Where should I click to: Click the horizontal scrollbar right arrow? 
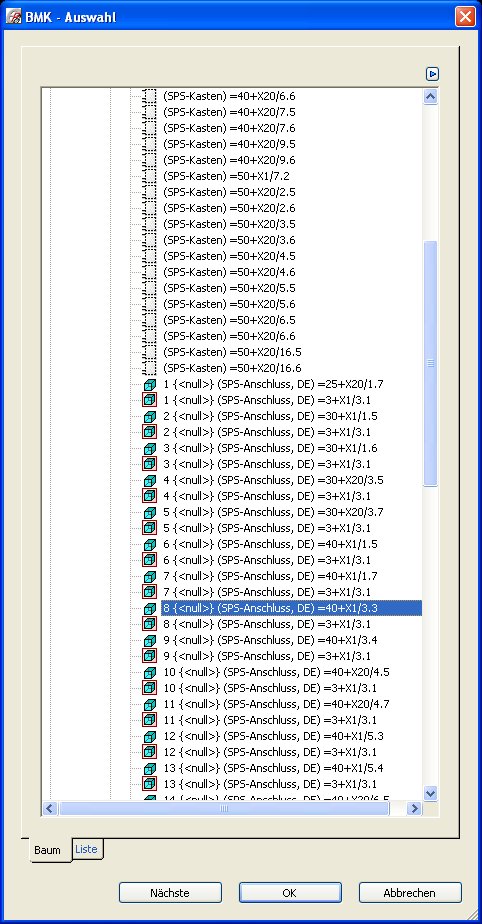click(415, 808)
